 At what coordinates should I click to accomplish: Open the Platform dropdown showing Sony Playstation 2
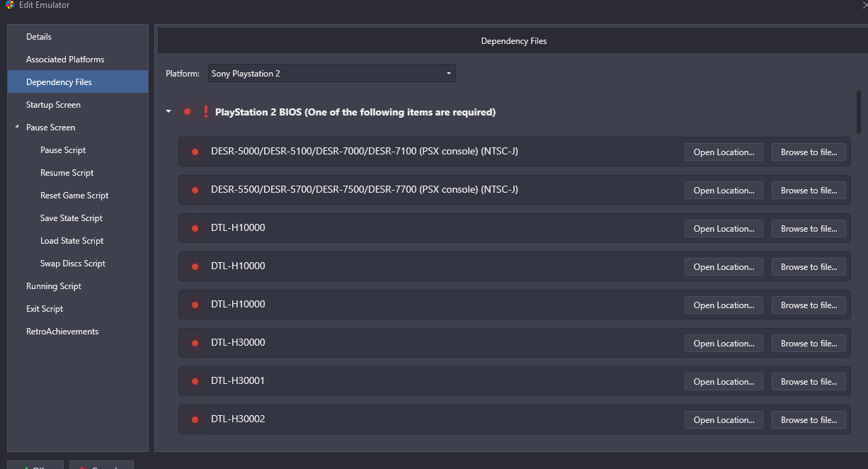tap(331, 74)
